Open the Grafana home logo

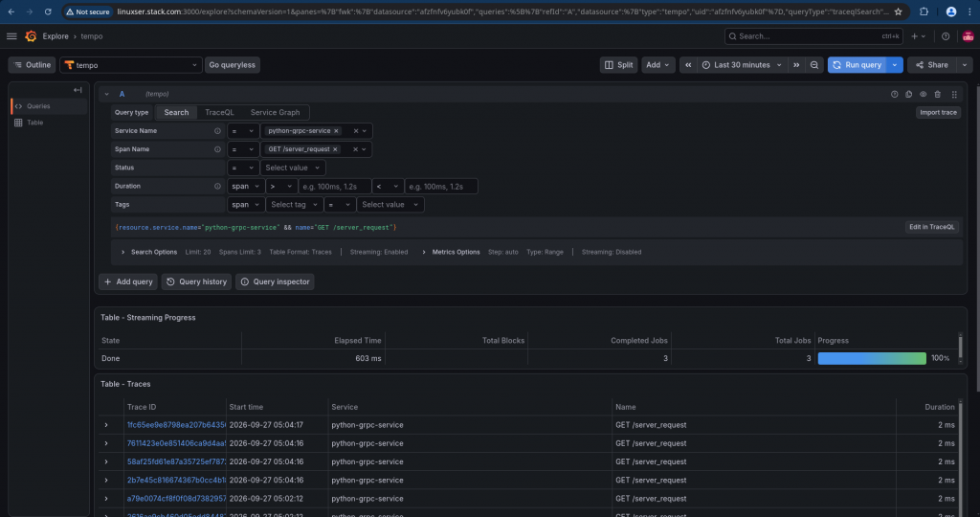point(31,36)
